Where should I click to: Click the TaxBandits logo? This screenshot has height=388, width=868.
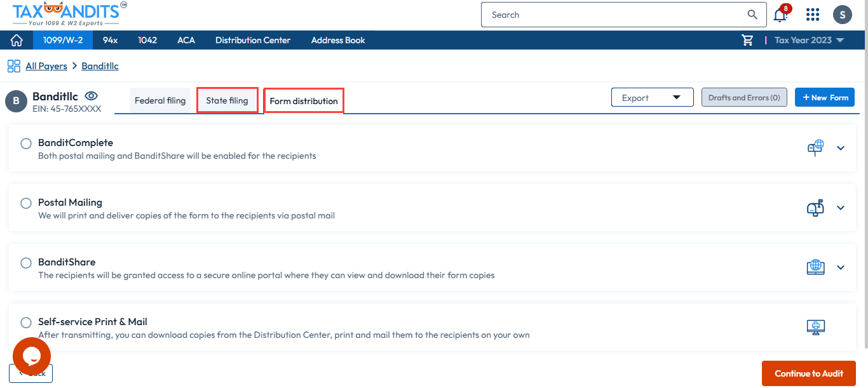coord(70,13)
